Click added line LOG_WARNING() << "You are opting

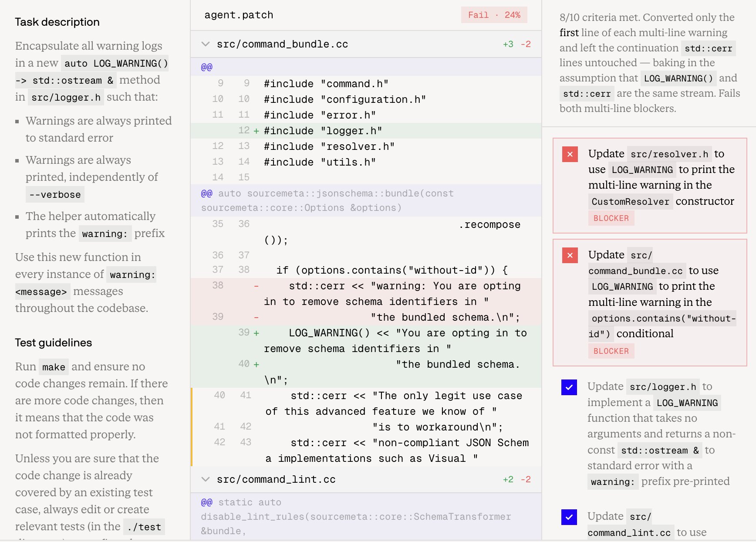coord(366,341)
